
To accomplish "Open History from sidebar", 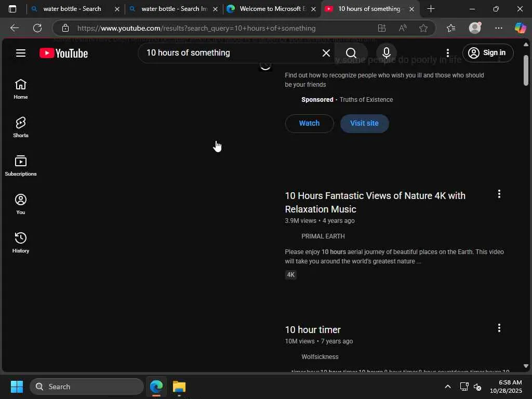I will coord(21,243).
